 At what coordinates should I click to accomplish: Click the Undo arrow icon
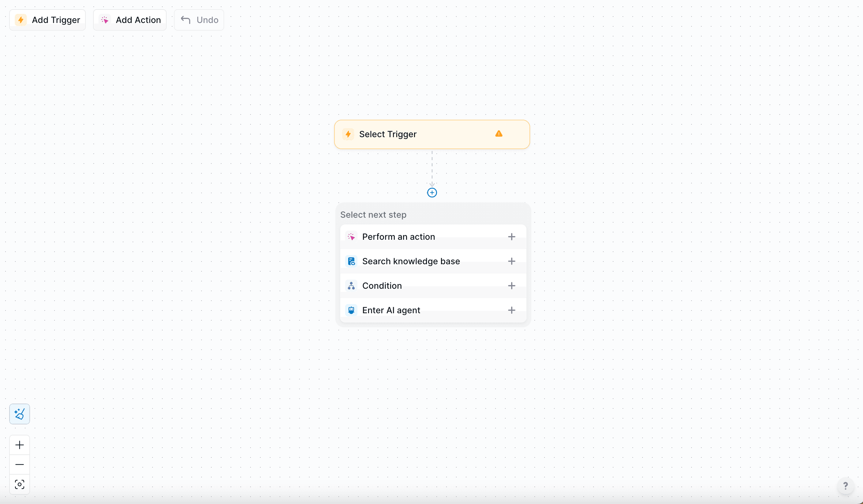186,20
